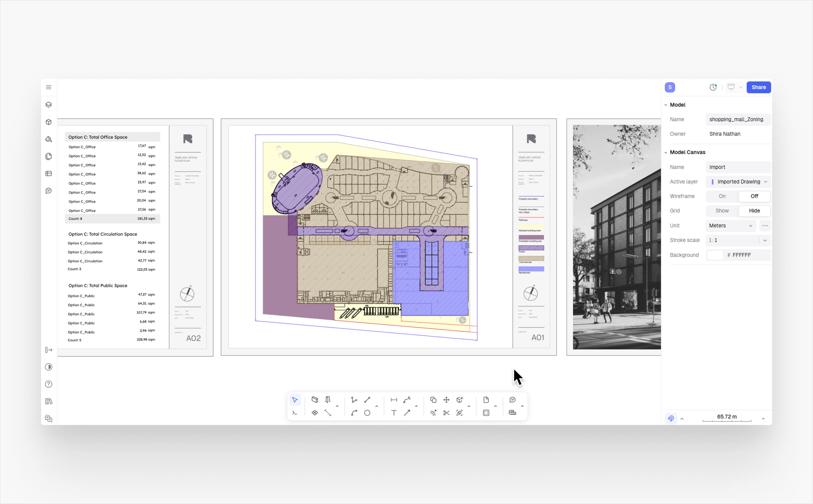Open the command line prompt tool

click(x=294, y=413)
